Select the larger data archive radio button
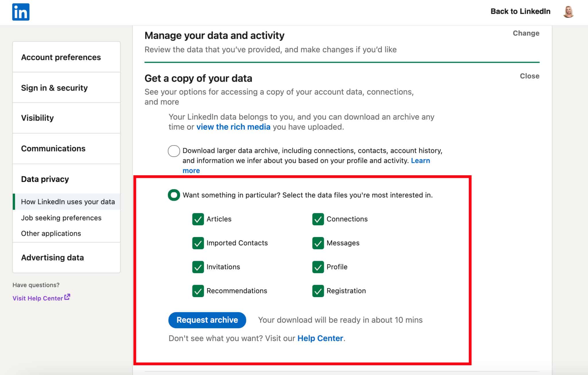588x375 pixels. pos(174,151)
